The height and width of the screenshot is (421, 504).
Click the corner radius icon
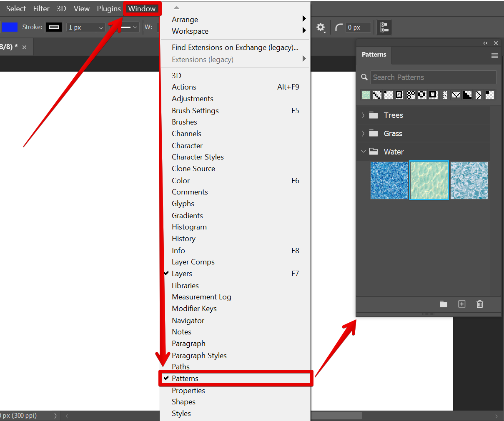tap(339, 27)
